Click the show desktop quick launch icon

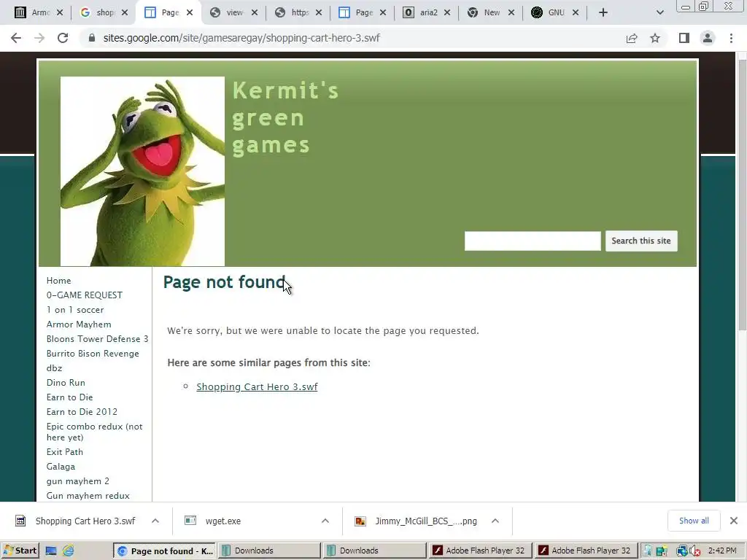coord(51,551)
